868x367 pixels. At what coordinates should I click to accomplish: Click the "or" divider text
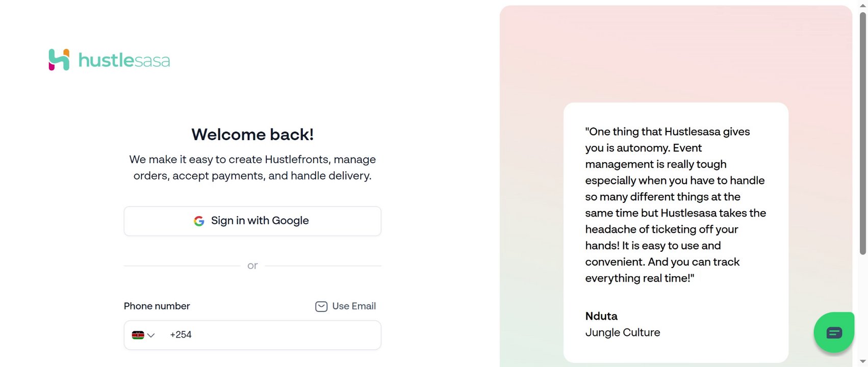(x=252, y=266)
